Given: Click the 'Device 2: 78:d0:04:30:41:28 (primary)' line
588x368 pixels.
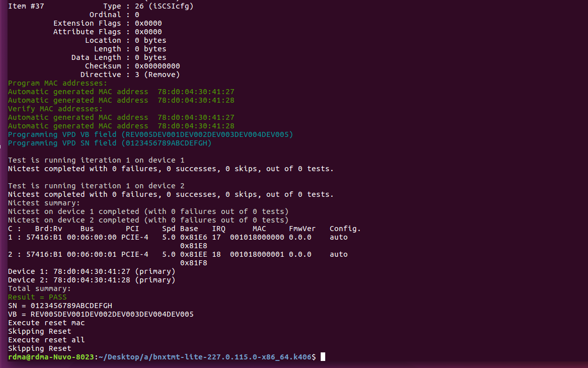Looking at the screenshot, I should [91, 280].
